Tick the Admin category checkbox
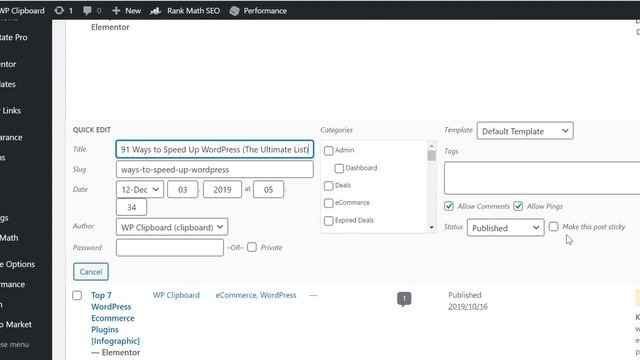Screen dimensions: 640x360 [329, 151]
